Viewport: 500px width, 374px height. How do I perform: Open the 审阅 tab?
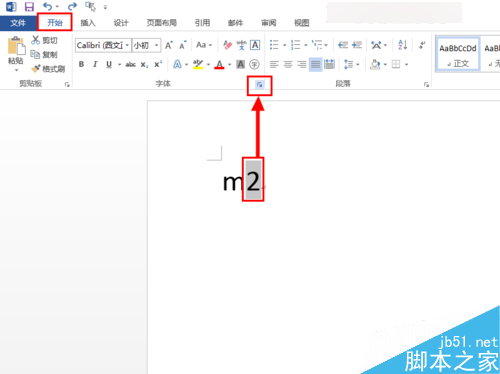point(269,23)
